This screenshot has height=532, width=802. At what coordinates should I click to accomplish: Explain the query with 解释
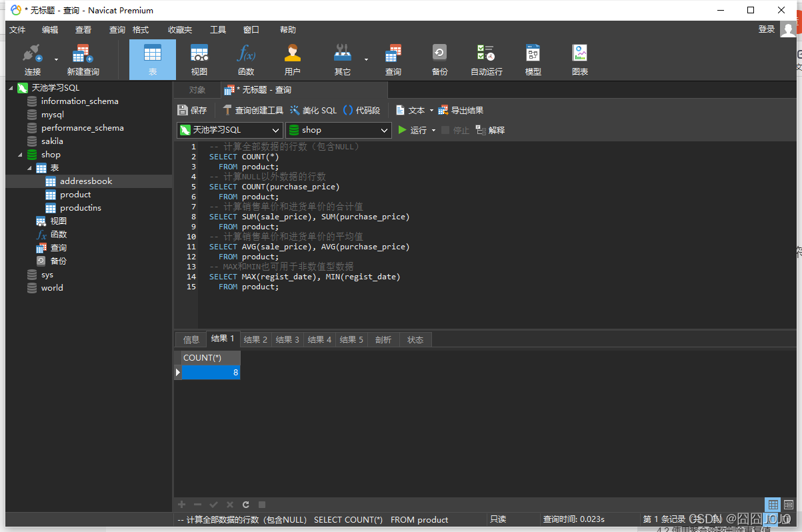490,130
